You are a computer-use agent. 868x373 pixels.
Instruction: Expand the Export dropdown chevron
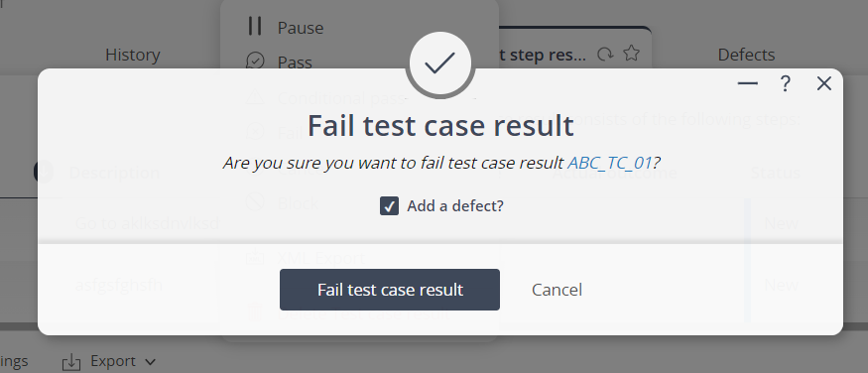tap(150, 362)
